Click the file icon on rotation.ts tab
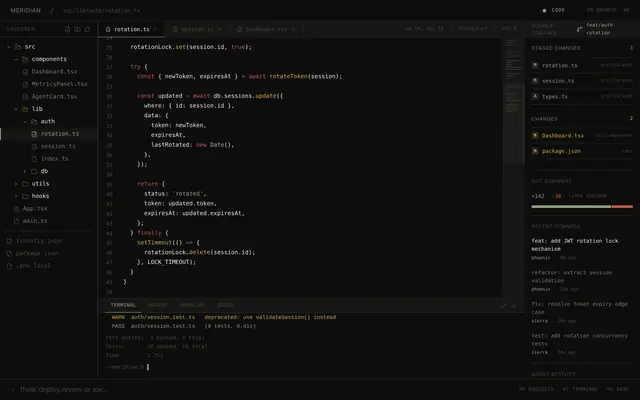Image resolution: width=640 pixels, height=400 pixels. [108, 29]
